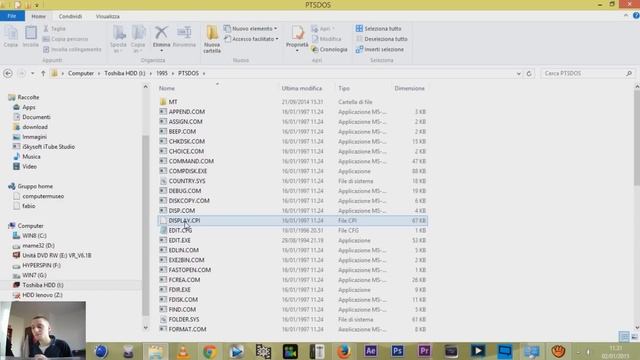Open Proprietà from the ribbon

(x=297, y=37)
